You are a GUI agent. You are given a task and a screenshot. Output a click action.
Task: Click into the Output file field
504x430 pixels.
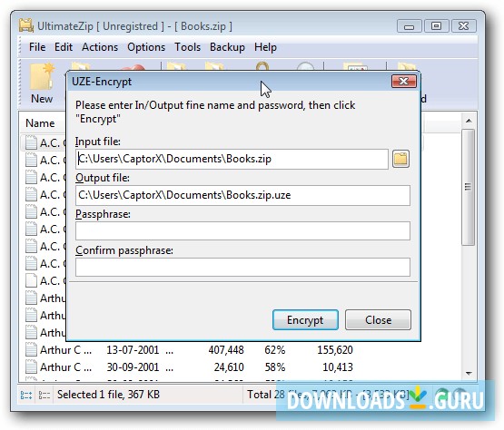pos(242,195)
